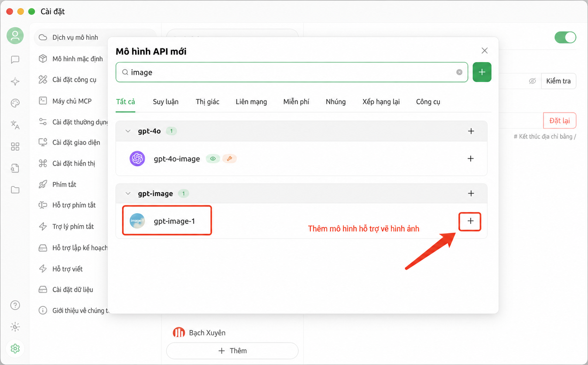Open Trợ lý phím tắt settings
Viewport: 588px width, 365px height.
[x=73, y=226]
